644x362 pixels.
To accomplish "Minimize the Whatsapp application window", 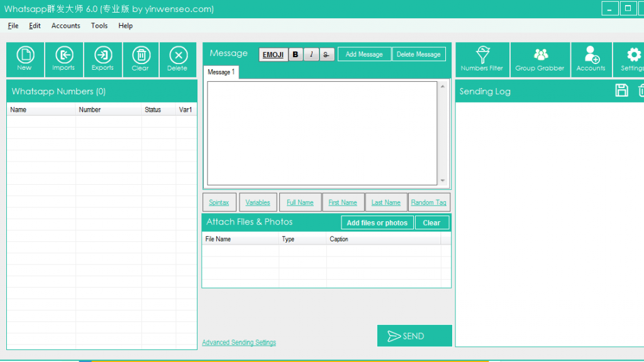I will 610,9.
